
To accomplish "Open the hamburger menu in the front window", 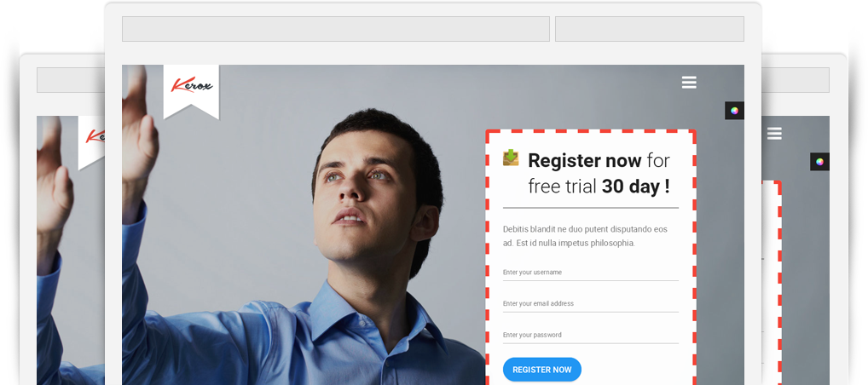I will point(689,83).
